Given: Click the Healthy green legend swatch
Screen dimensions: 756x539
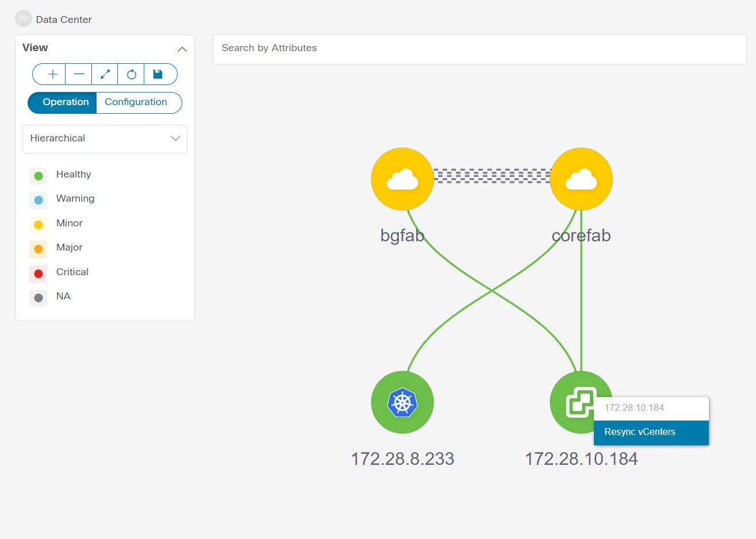Looking at the screenshot, I should tap(39, 176).
